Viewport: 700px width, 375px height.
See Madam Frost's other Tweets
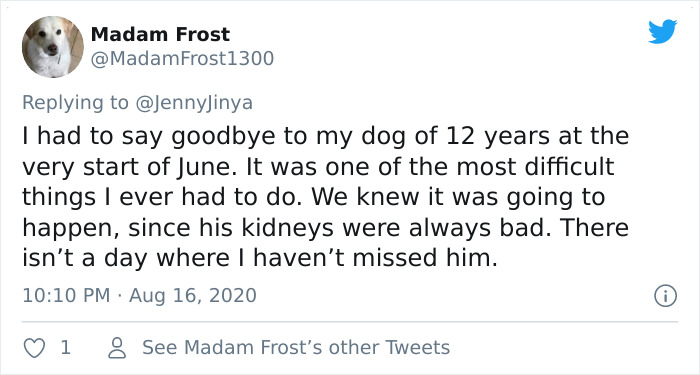coord(296,347)
